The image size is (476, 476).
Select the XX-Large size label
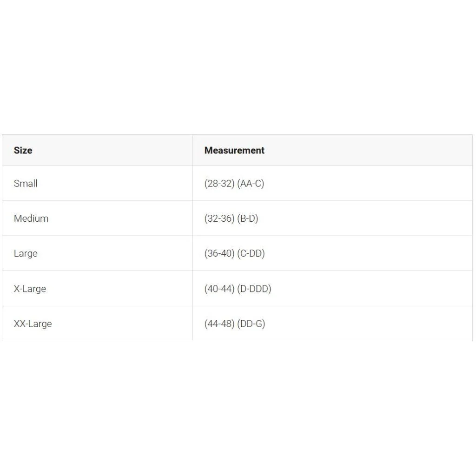pos(33,324)
